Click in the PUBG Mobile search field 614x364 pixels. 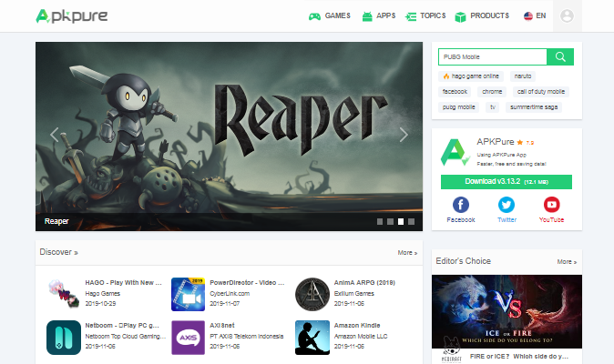coord(493,56)
